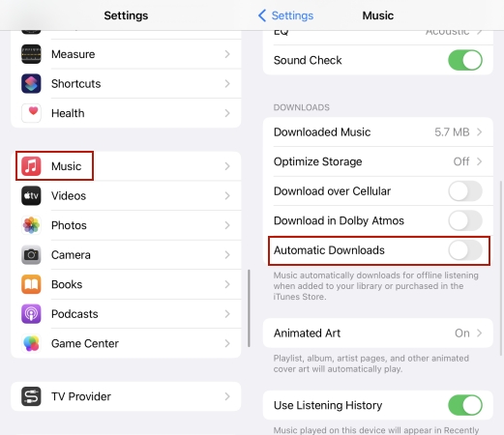Open the orange Books icon
The image size is (504, 435).
click(31, 284)
